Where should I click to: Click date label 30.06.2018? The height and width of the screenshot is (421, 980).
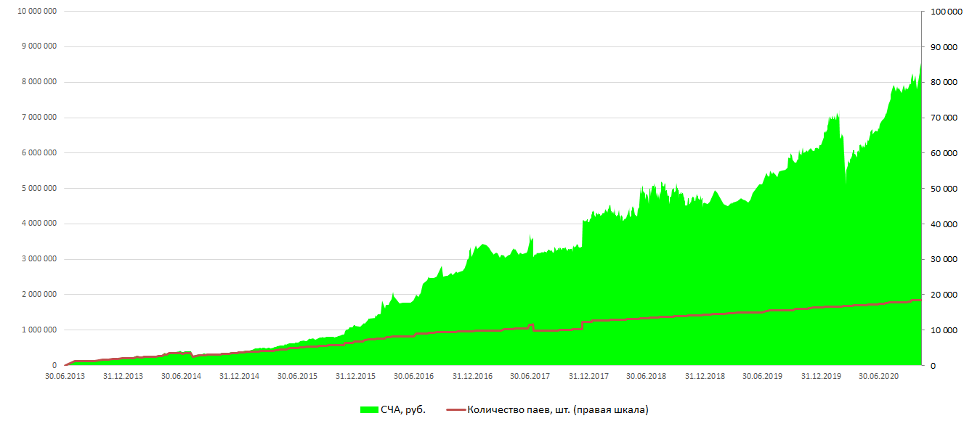(x=647, y=377)
